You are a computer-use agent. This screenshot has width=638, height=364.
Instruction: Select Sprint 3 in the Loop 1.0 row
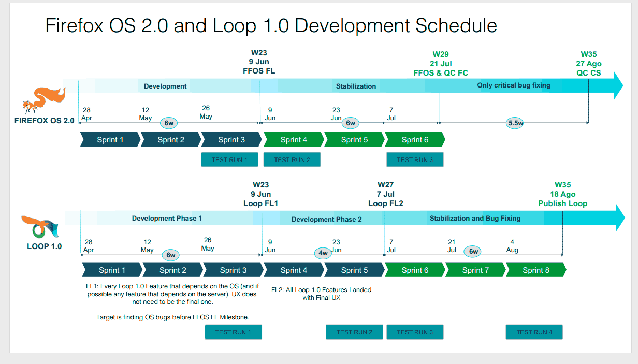(x=233, y=270)
